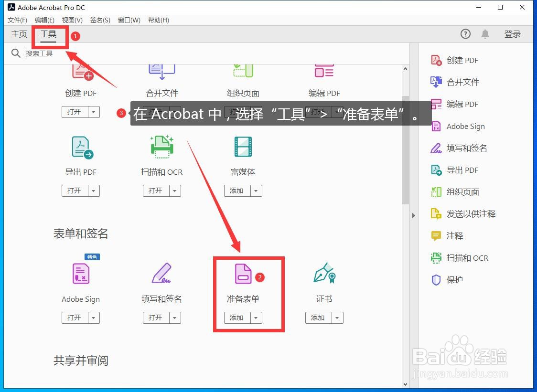Expand dropdown arrow under 导出 PDF
The width and height of the screenshot is (537, 392).
(94, 191)
